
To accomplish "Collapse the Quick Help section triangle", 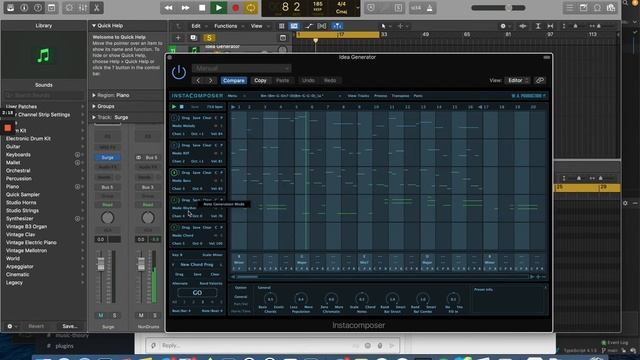I will [94, 26].
